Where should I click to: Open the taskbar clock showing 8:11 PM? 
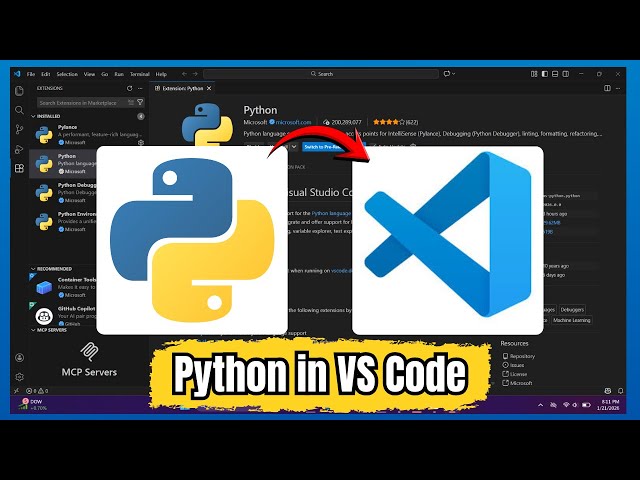tap(608, 405)
